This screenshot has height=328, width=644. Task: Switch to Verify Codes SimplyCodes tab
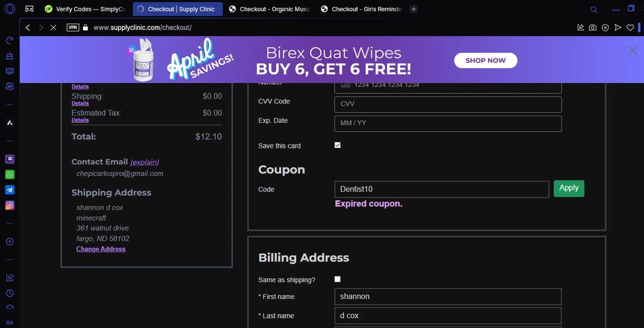[x=86, y=9]
